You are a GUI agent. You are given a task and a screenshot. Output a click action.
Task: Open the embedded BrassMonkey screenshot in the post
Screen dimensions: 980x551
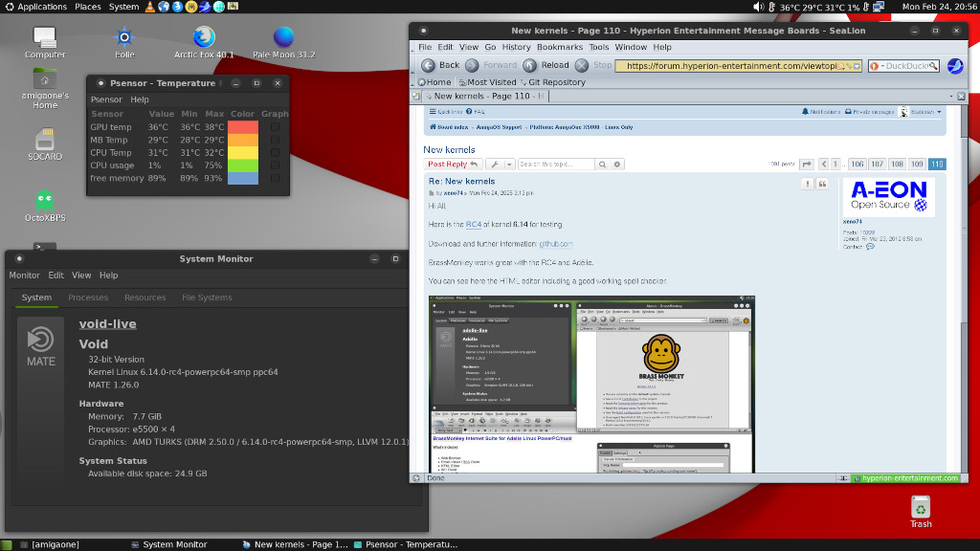591,385
